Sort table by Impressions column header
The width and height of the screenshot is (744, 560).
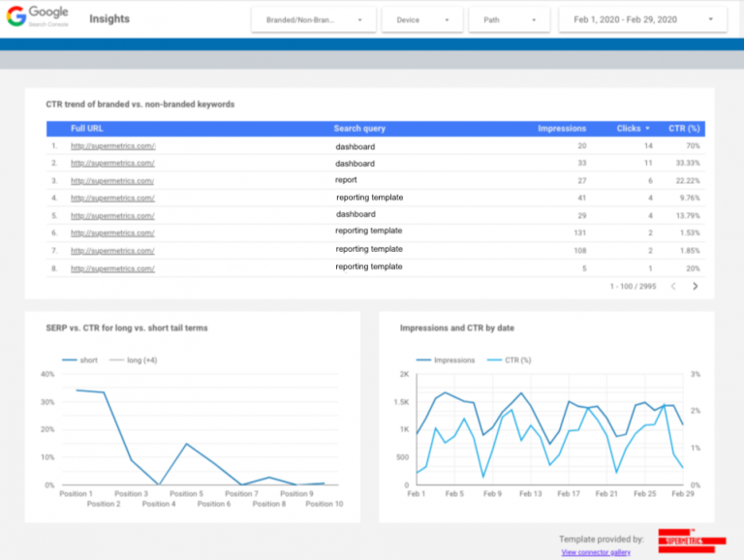pos(562,128)
